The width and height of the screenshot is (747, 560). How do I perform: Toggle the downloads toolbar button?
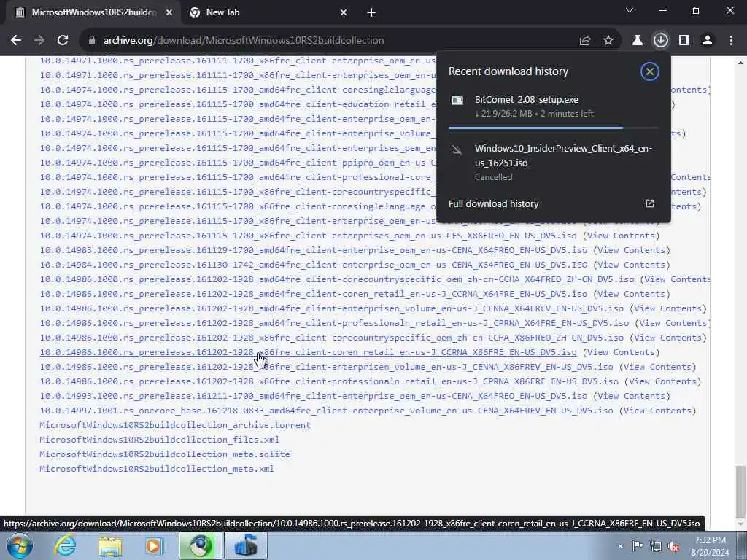click(x=661, y=41)
